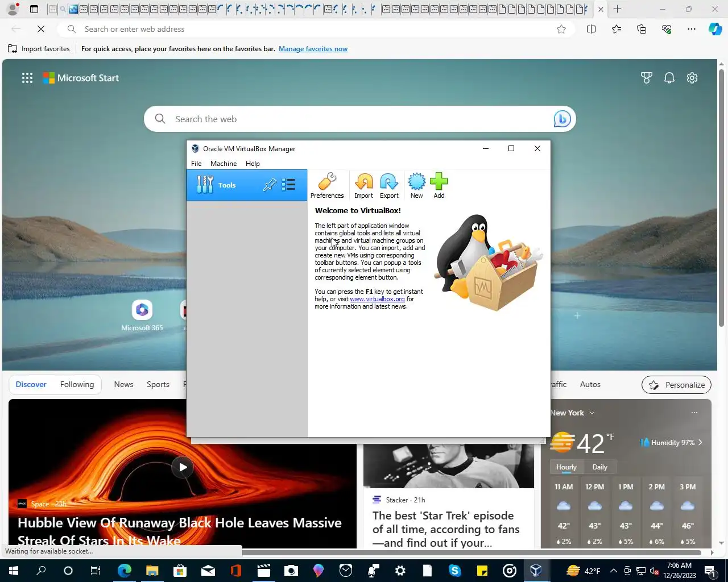Click the Export appliance icon

[x=389, y=185]
